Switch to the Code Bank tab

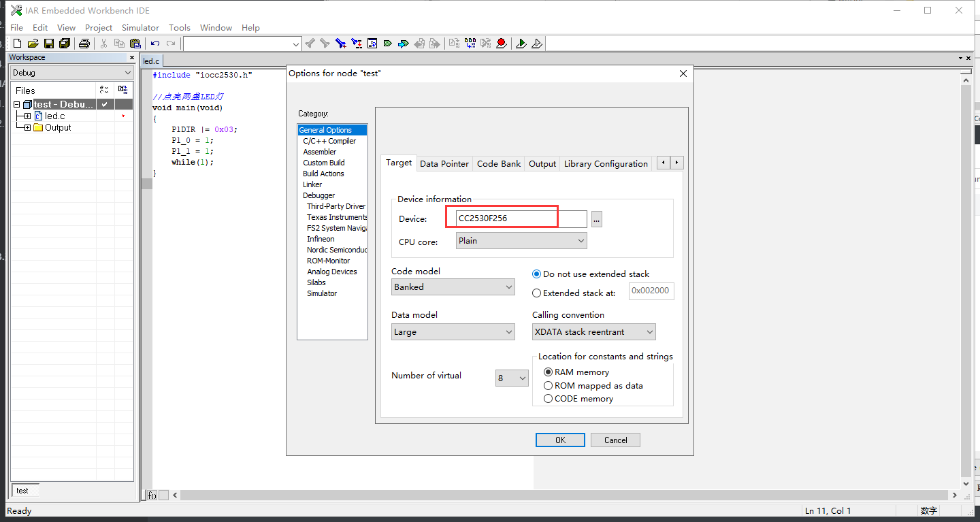tap(499, 163)
